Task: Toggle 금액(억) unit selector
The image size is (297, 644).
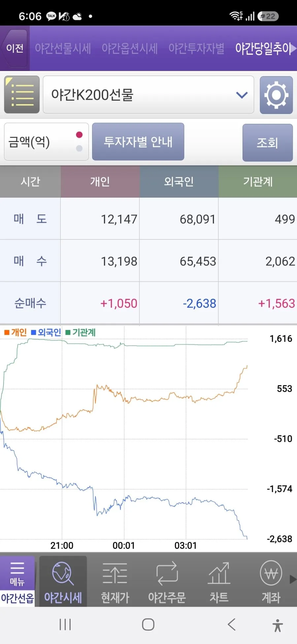Action: [x=46, y=142]
